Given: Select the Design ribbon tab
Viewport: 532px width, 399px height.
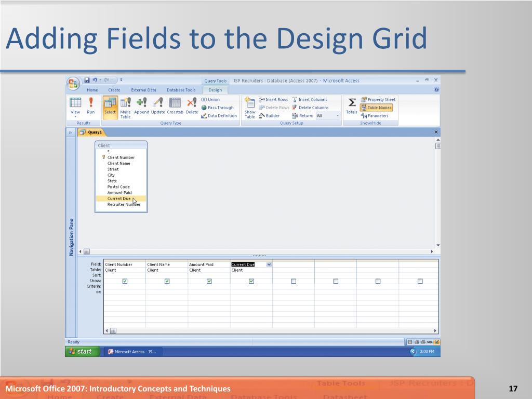Looking at the screenshot, I should tap(215, 90).
